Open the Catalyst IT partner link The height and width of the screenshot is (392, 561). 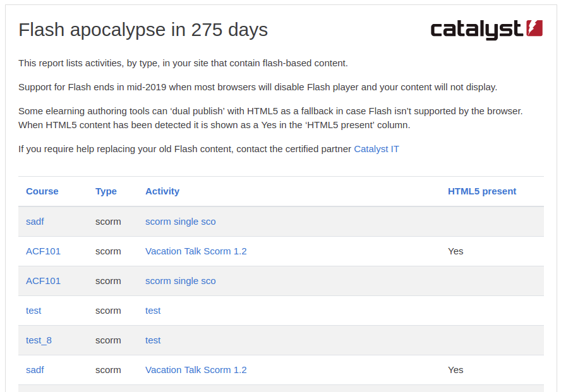(x=377, y=149)
